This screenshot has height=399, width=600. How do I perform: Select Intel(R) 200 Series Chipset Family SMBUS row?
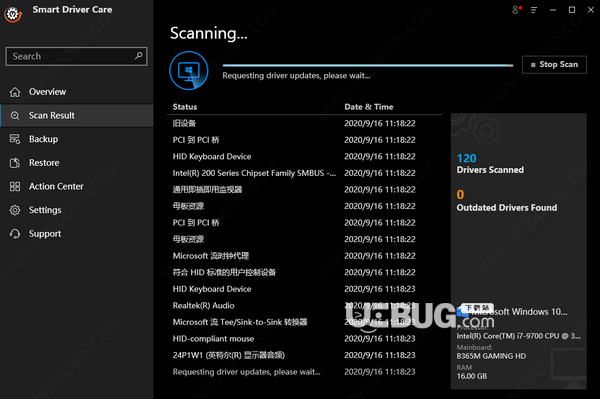tap(304, 173)
